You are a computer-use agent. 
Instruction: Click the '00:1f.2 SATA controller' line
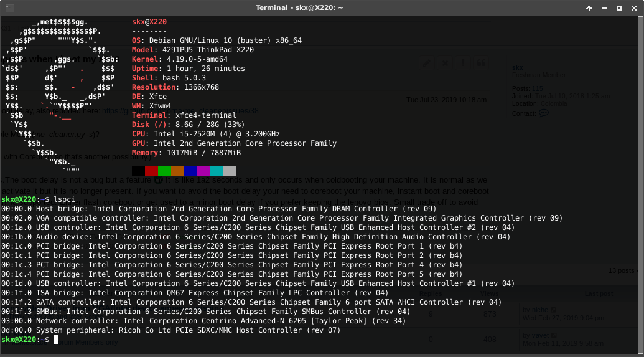coord(251,302)
